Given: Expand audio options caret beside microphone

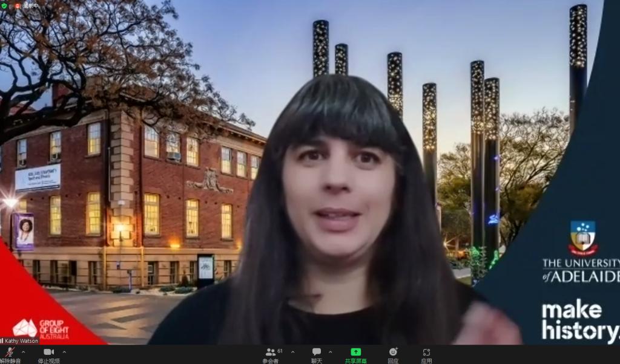Looking at the screenshot, I should click(x=24, y=351).
